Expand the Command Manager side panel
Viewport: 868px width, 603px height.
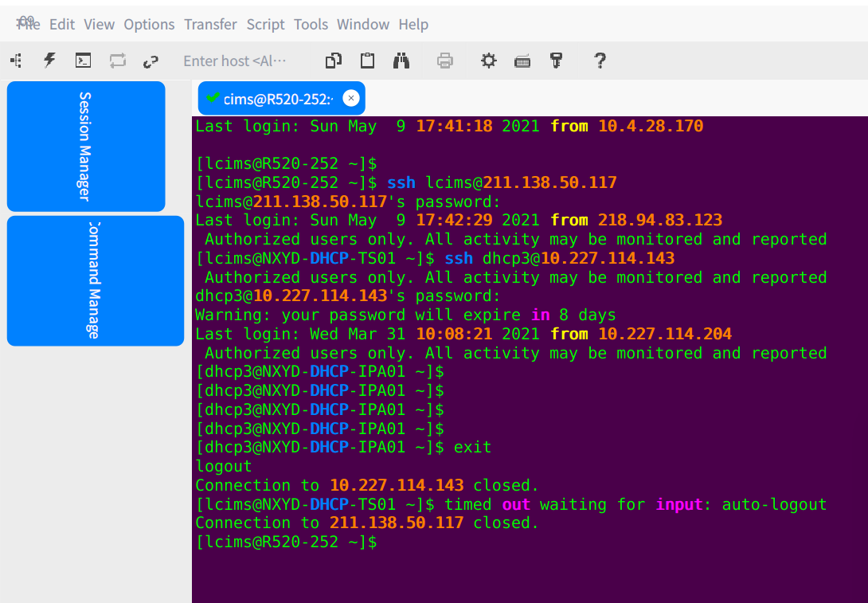click(x=94, y=280)
